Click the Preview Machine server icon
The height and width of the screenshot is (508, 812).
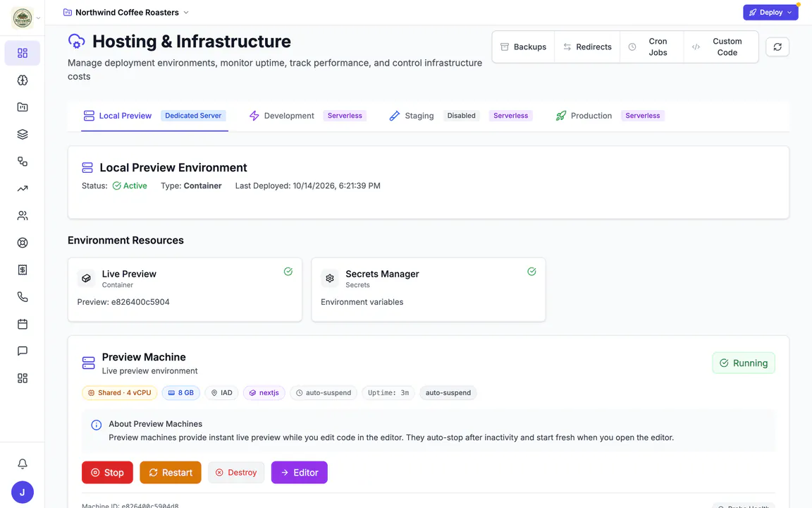click(x=89, y=363)
